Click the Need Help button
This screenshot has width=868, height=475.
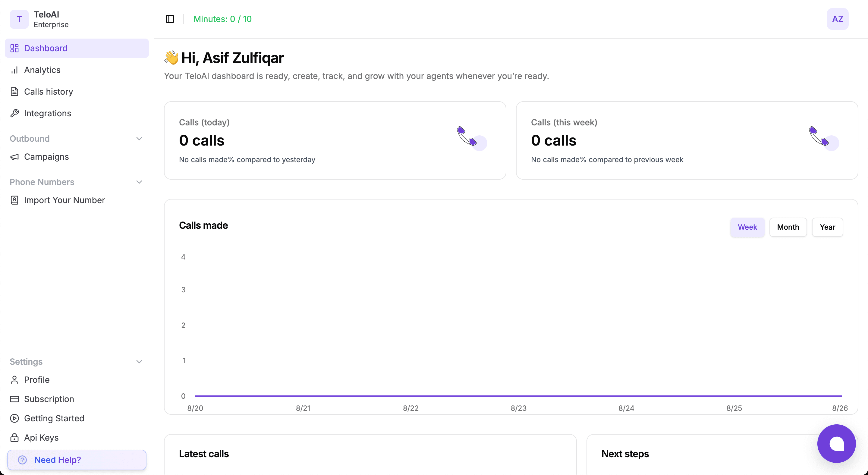[x=77, y=460]
